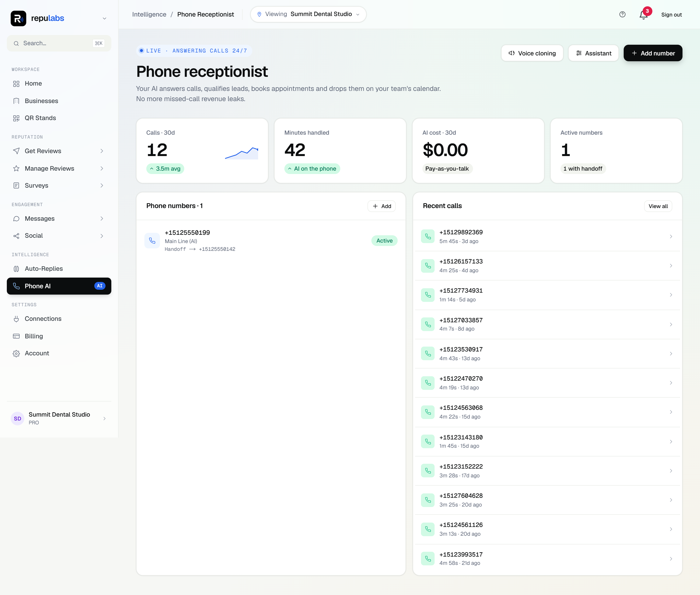
Task: Select the Phone AI menu item
Action: click(x=59, y=286)
